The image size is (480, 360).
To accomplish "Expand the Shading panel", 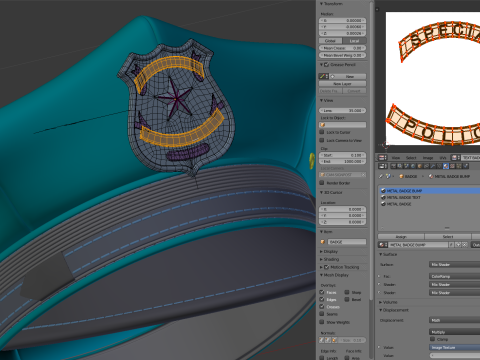I will tap(322, 259).
